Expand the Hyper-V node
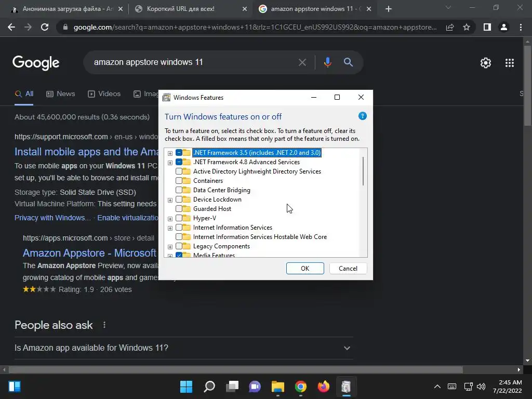Viewport: 532px width, 399px height. pos(170,219)
